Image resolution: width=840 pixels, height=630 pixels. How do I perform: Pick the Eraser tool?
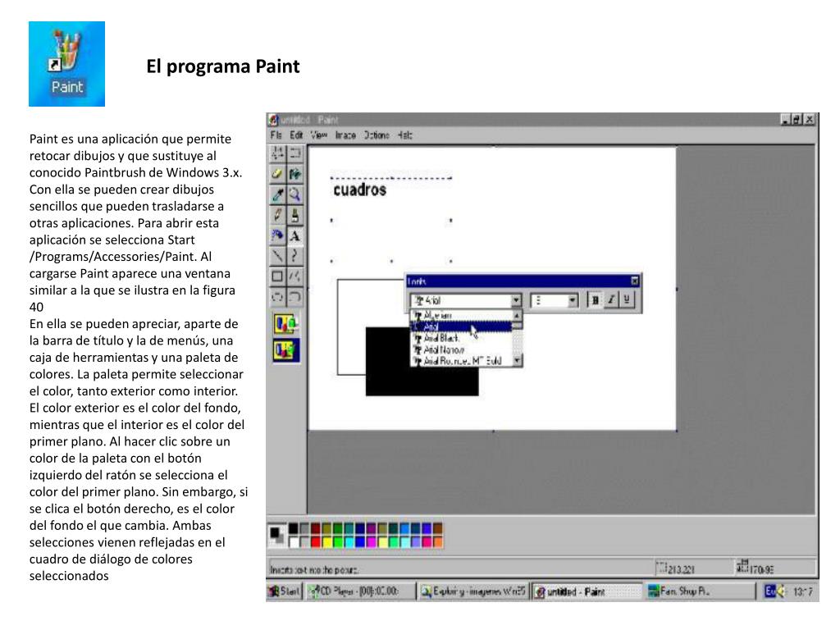[x=277, y=174]
